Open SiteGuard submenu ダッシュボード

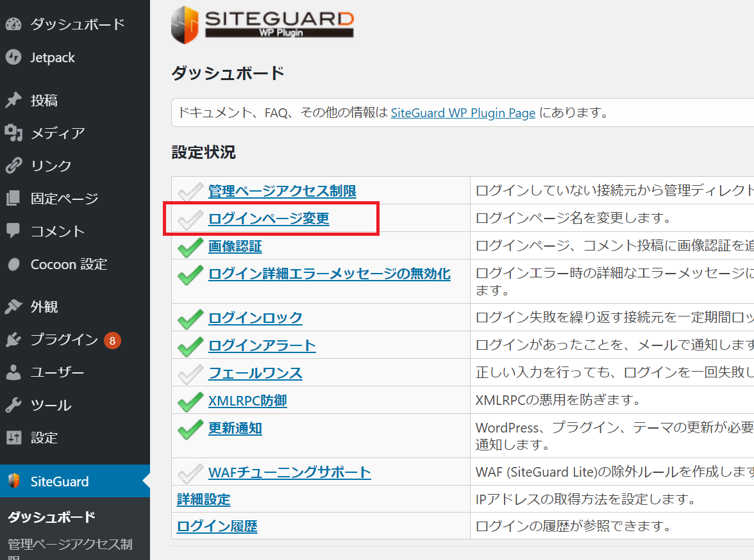coord(51,517)
